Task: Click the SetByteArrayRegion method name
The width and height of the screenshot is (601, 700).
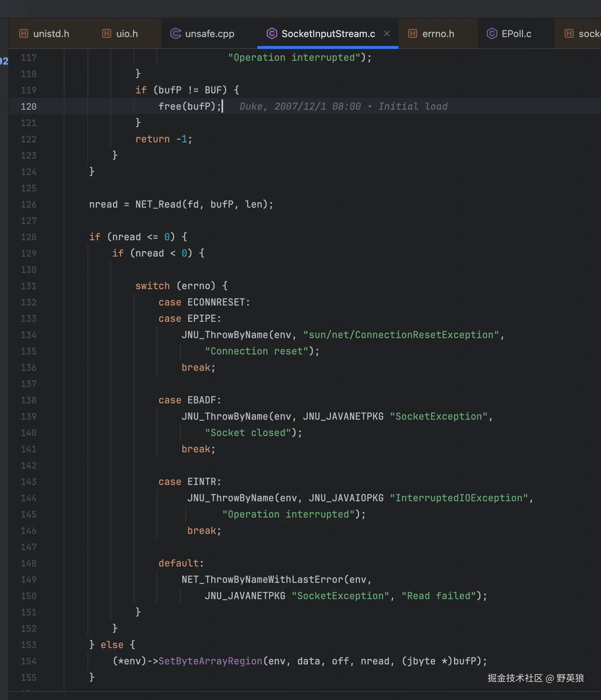Action: click(x=210, y=661)
